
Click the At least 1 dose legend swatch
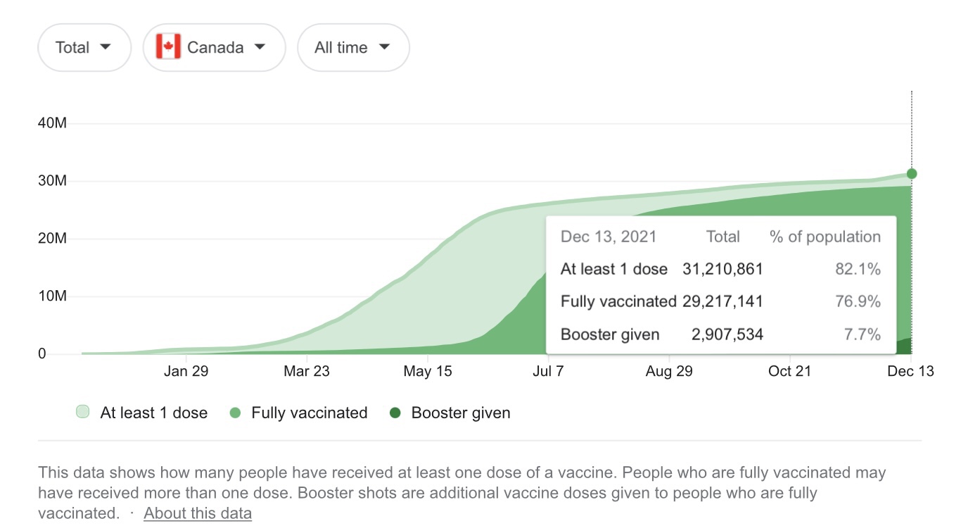click(x=83, y=413)
